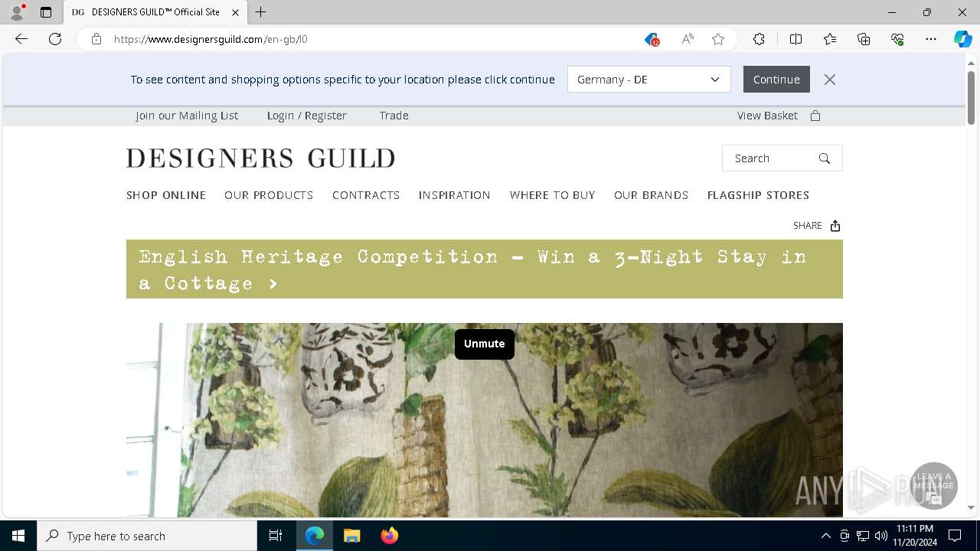Open a new tab with plus icon
Image resolution: width=980 pixels, height=551 pixels.
261,12
